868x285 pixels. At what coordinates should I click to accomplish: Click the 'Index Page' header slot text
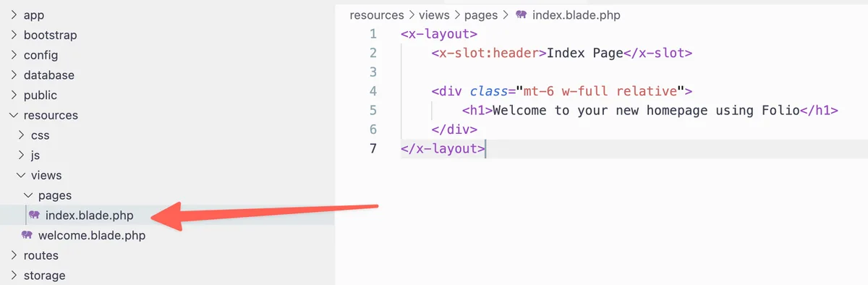585,53
